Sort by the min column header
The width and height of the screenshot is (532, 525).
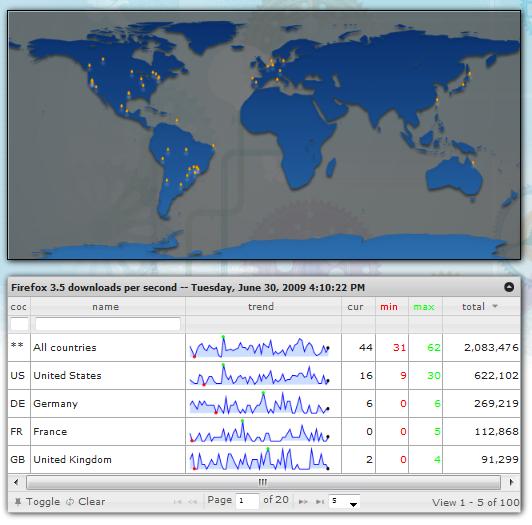(389, 307)
